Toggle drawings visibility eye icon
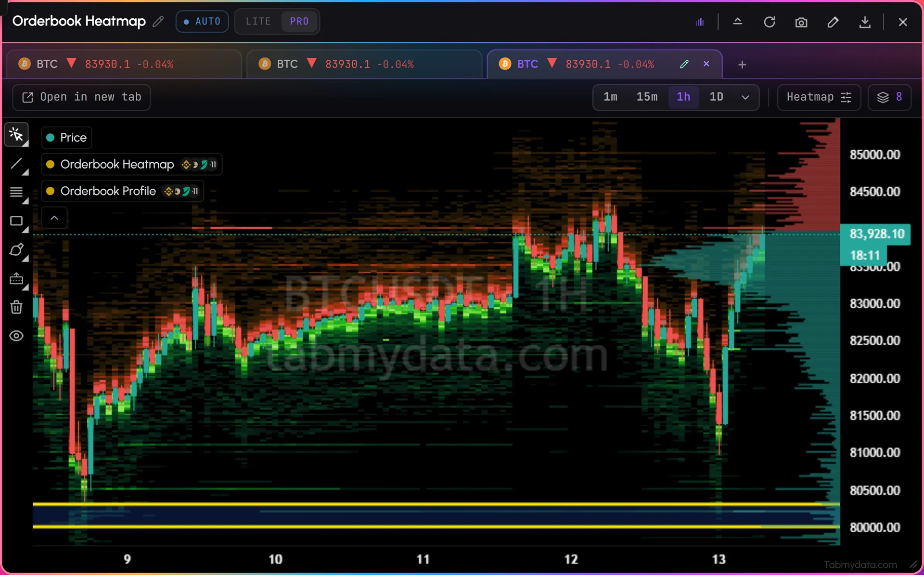The height and width of the screenshot is (575, 924). coord(16,336)
